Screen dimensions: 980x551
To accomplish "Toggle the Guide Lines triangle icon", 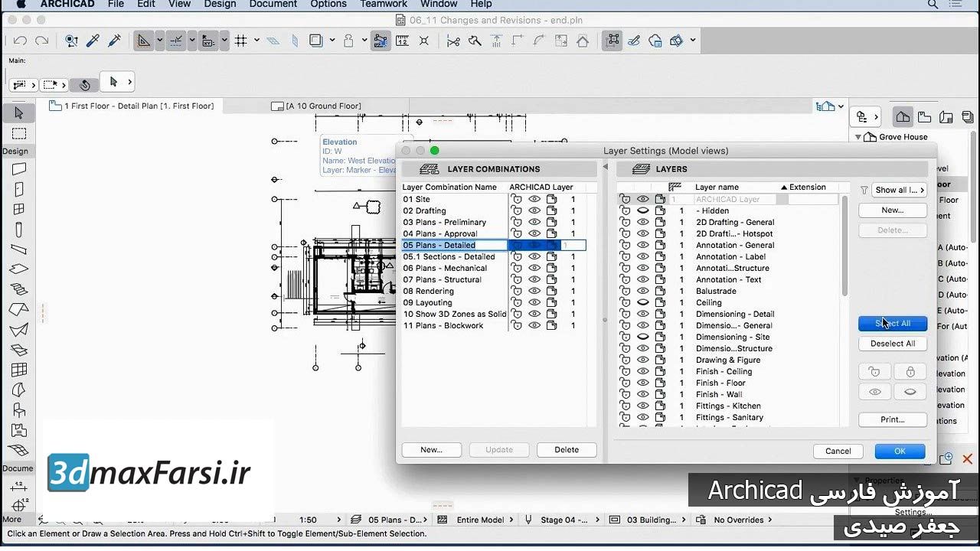I will tap(143, 41).
